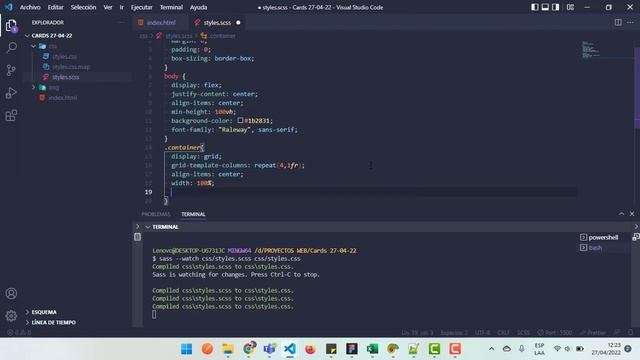
Task: Open the #1b2831 color swatch picker
Action: [x=240, y=120]
